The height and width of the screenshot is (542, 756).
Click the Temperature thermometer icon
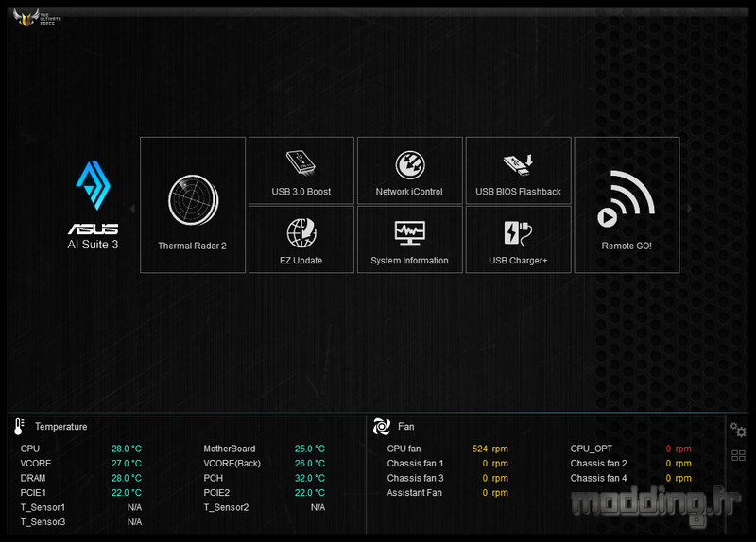(x=19, y=427)
